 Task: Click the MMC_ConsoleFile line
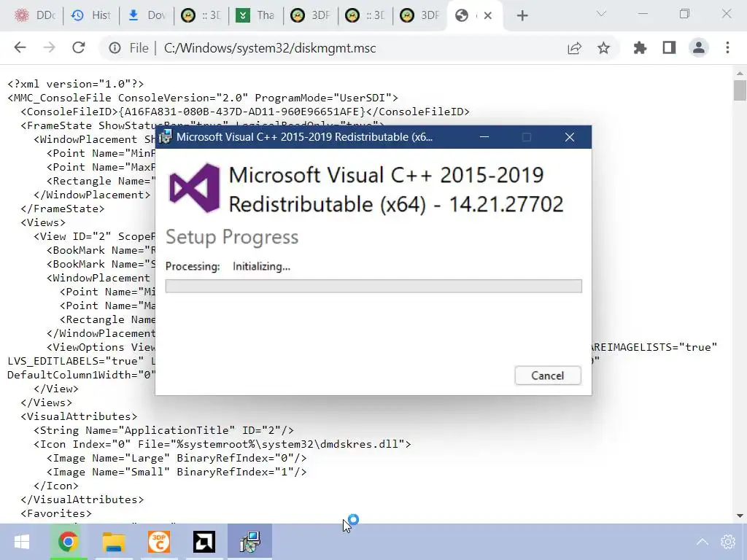[x=203, y=98]
